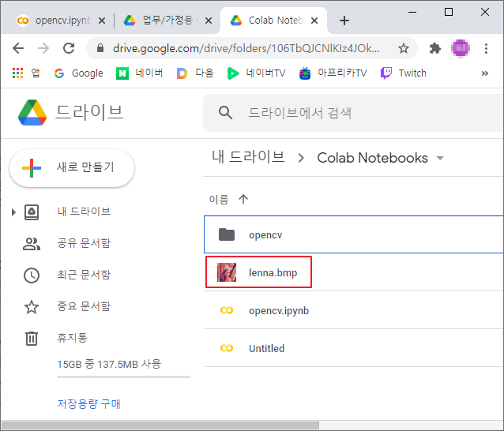Open a new browser tab

coord(344,21)
